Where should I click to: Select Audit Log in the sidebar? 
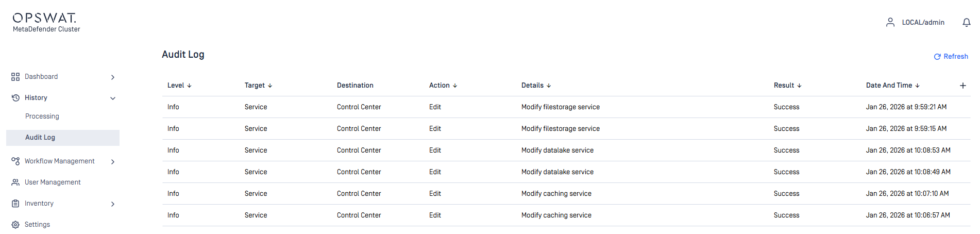coord(40,138)
